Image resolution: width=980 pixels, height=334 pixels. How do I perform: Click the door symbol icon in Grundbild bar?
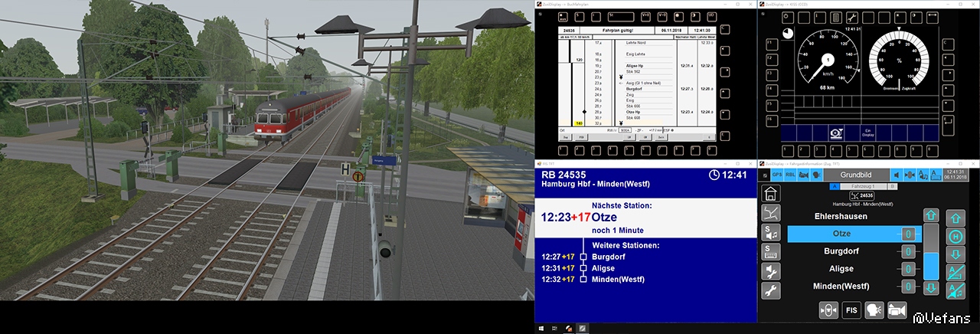tap(910, 175)
